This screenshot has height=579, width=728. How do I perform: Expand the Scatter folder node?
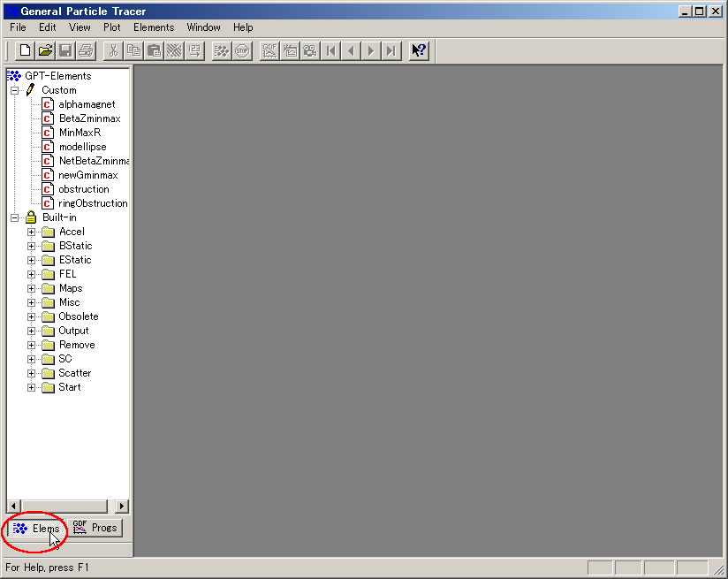pyautogui.click(x=31, y=373)
